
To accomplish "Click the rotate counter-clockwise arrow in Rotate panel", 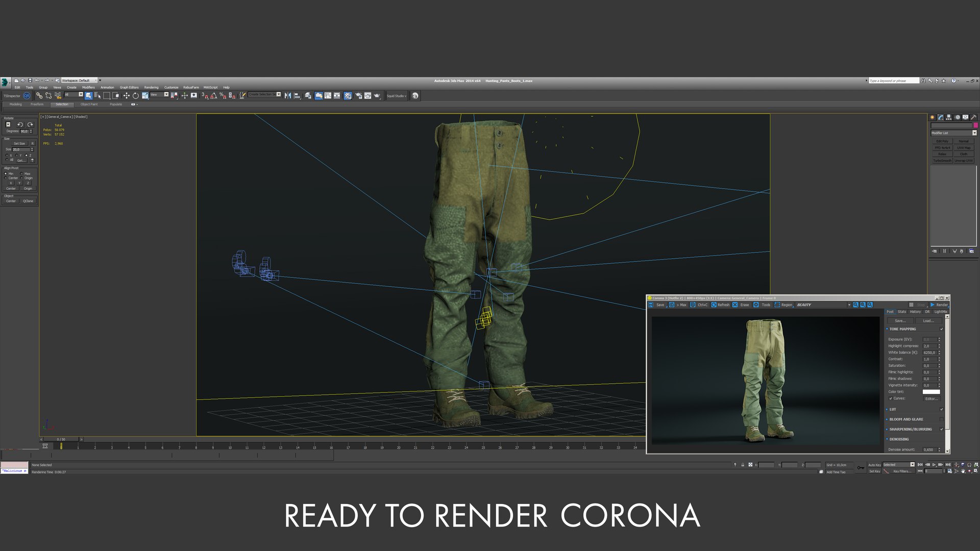I will [20, 124].
